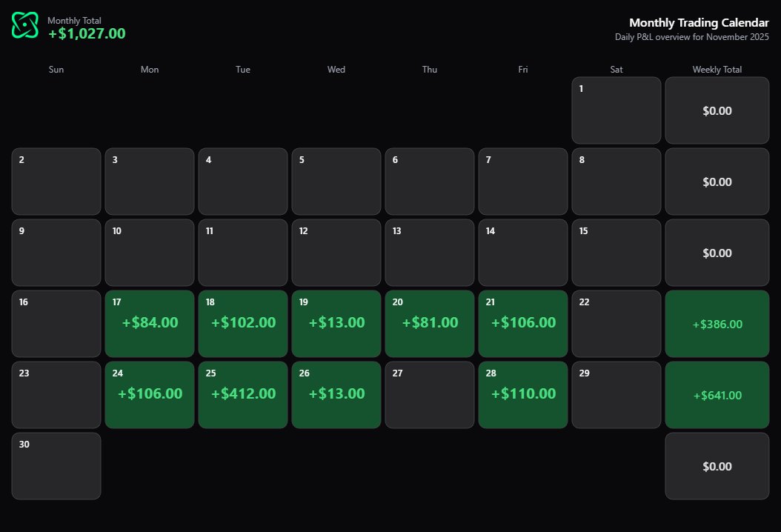Click the Sat column header
This screenshot has width=781, height=532.
[x=617, y=70]
